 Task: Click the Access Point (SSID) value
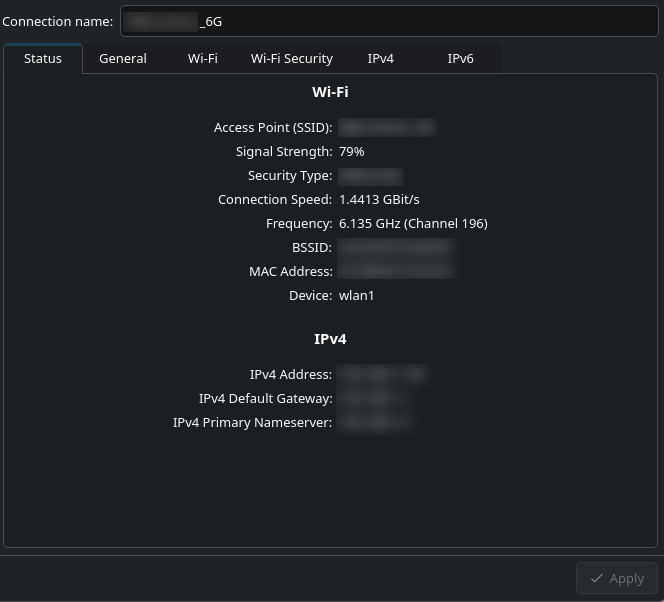click(x=387, y=128)
